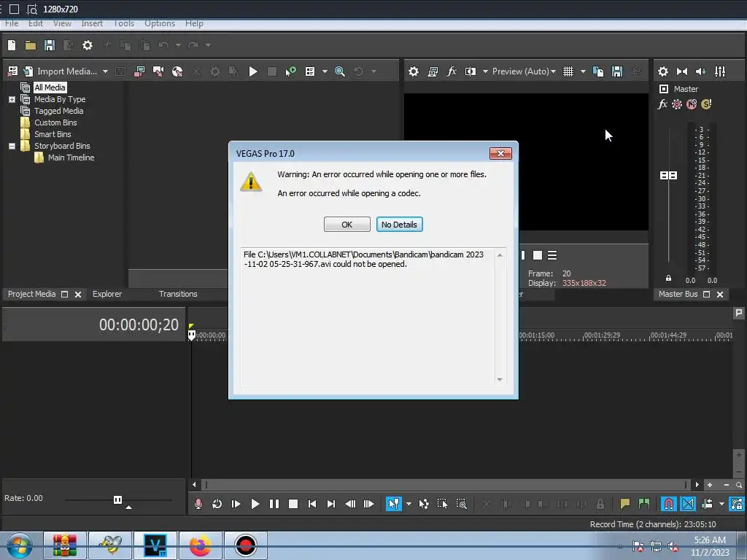747x560 pixels.
Task: Open project Properties gear in main toolbar
Action: 88,45
